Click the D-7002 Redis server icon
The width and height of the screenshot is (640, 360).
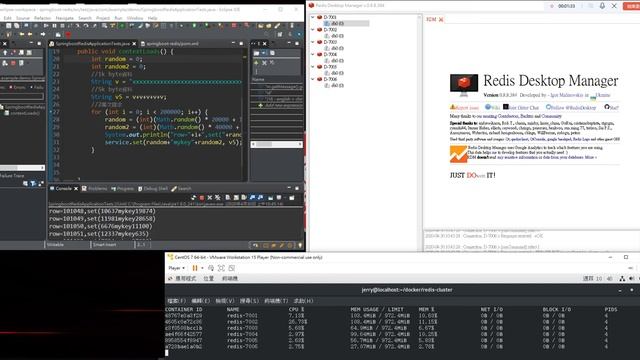click(320, 30)
